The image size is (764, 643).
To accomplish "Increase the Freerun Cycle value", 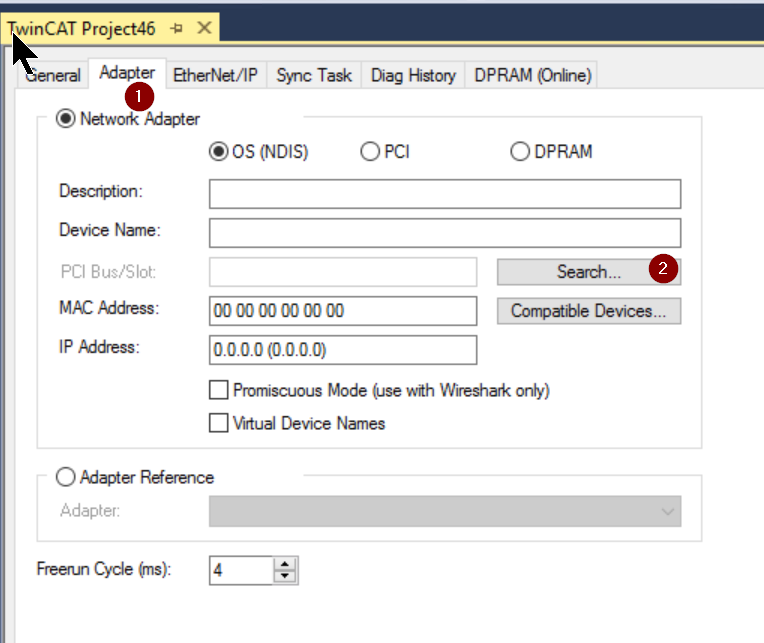I will [285, 565].
